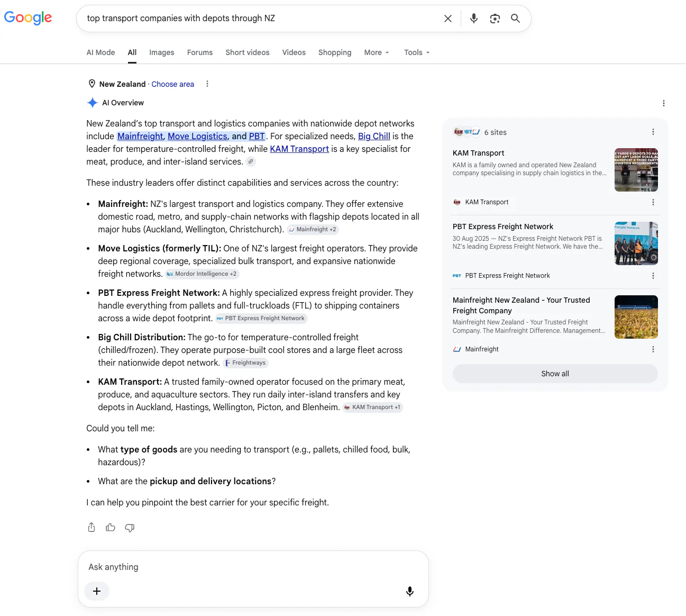Open search by image camera icon
Image resolution: width=686 pixels, height=616 pixels.
pyautogui.click(x=495, y=19)
